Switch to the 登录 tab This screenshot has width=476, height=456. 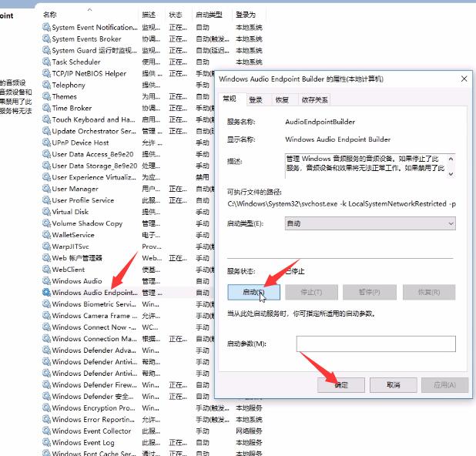click(255, 100)
